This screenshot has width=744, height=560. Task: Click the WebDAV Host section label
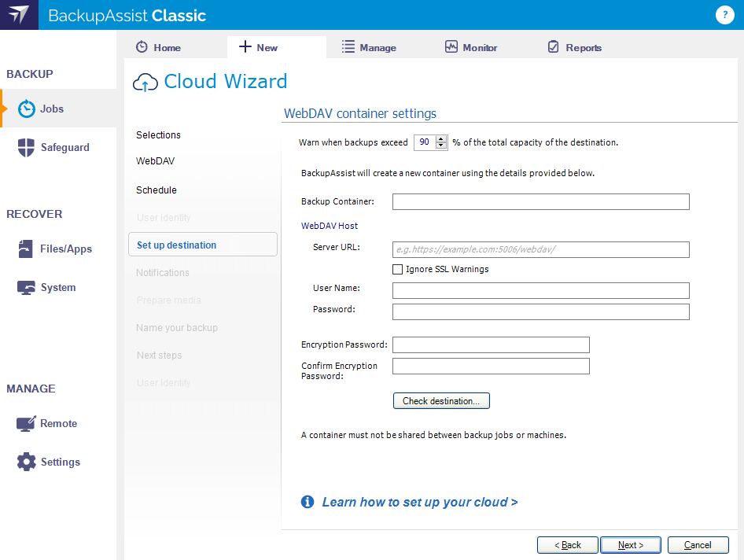pyautogui.click(x=330, y=226)
